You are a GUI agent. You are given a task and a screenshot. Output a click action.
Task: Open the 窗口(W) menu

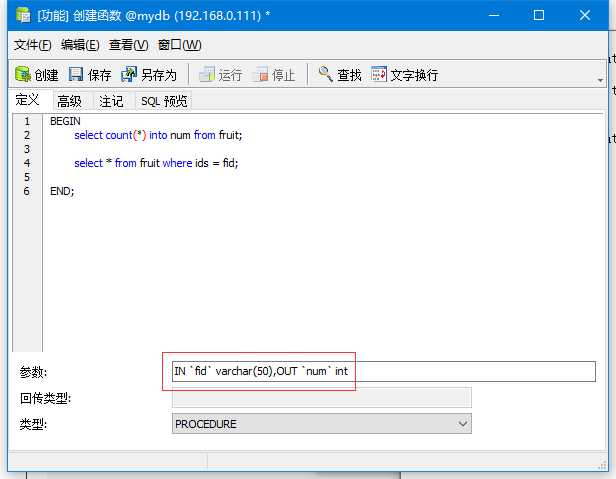pos(180,45)
